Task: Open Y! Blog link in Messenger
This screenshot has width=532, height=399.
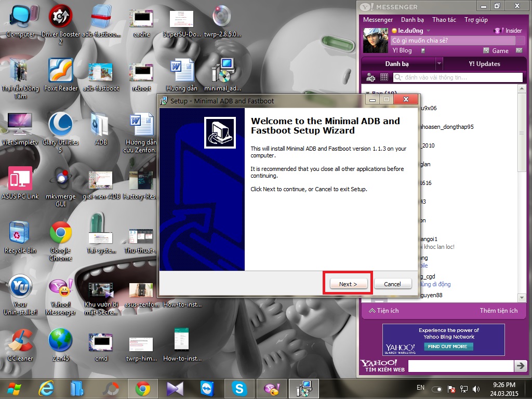Action: point(402,50)
